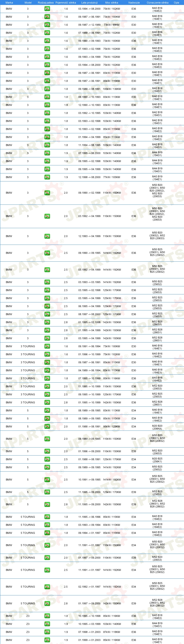The width and height of the screenshot is (184, 644).
Task: Select the fuel icon in the 07.1993 -> 02.1998 row
Action: tap(47, 49)
